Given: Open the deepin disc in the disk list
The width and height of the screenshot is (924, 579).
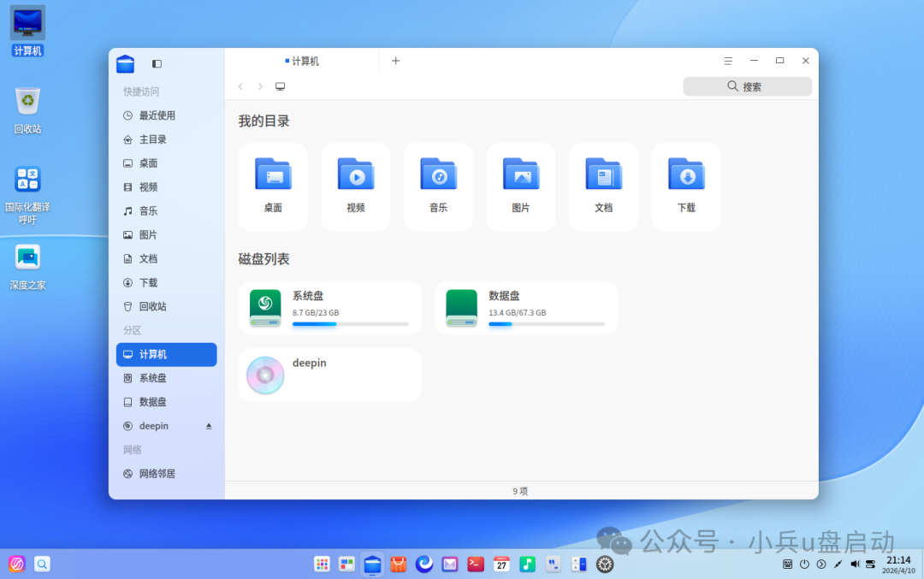Looking at the screenshot, I should pos(329,375).
